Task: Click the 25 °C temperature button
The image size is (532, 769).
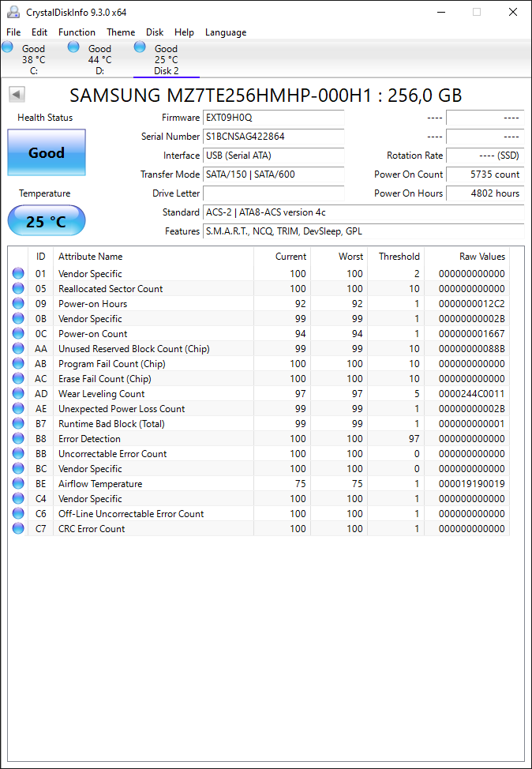Action: click(47, 220)
